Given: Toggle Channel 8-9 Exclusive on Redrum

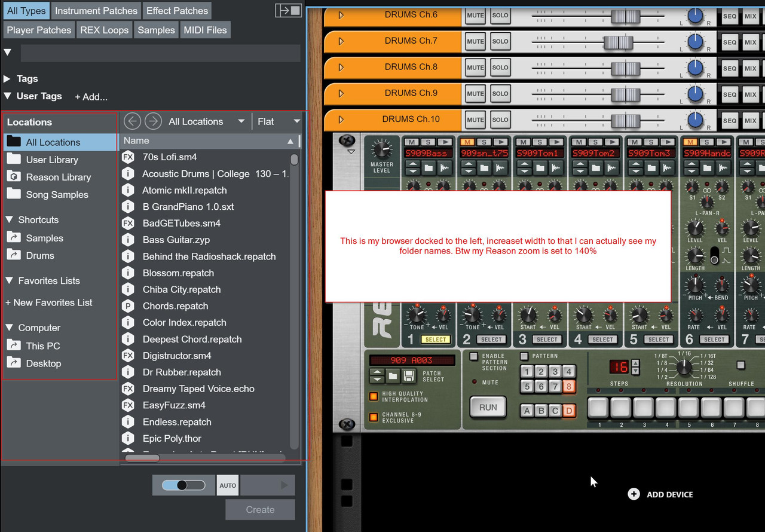Looking at the screenshot, I should tap(374, 417).
